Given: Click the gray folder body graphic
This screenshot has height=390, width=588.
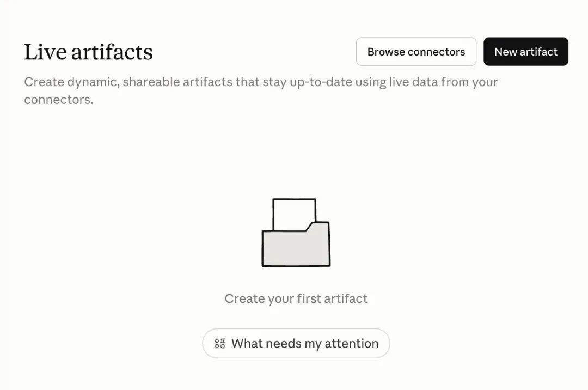Looking at the screenshot, I should tap(296, 249).
